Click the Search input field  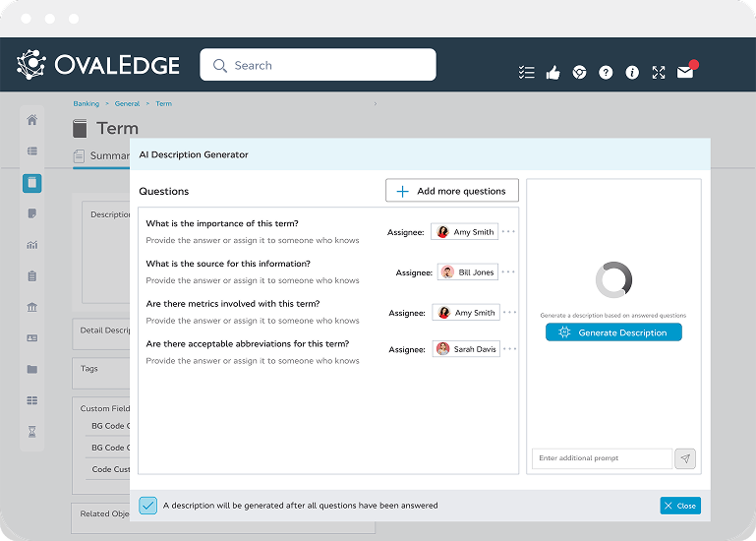tap(318, 65)
